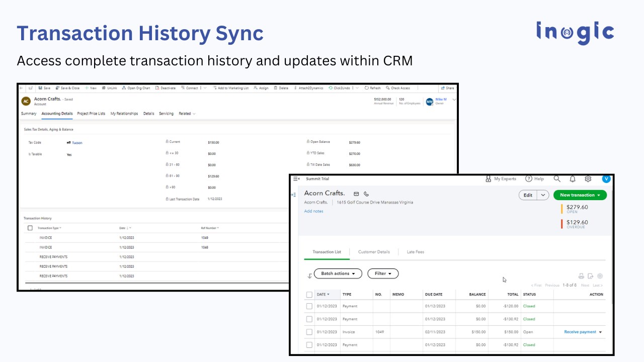The height and width of the screenshot is (362, 644).
Task: Click Attach2Dynamics in the toolbar
Action: [309, 88]
